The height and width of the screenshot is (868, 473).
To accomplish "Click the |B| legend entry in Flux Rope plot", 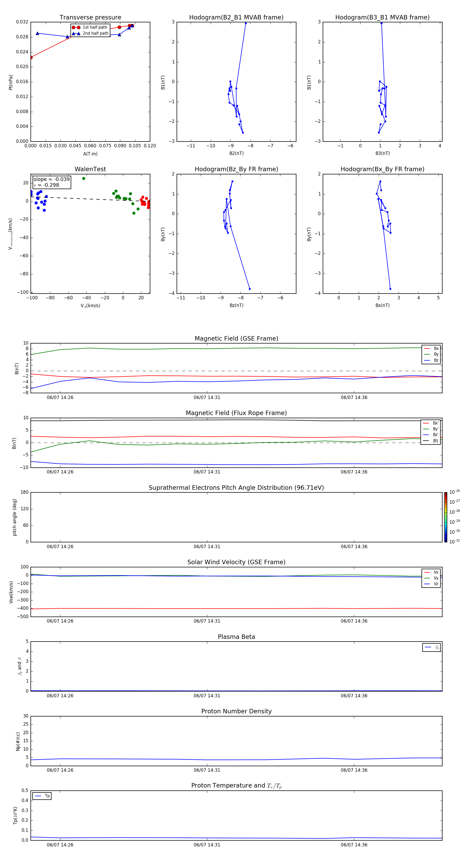I will tap(431, 441).
